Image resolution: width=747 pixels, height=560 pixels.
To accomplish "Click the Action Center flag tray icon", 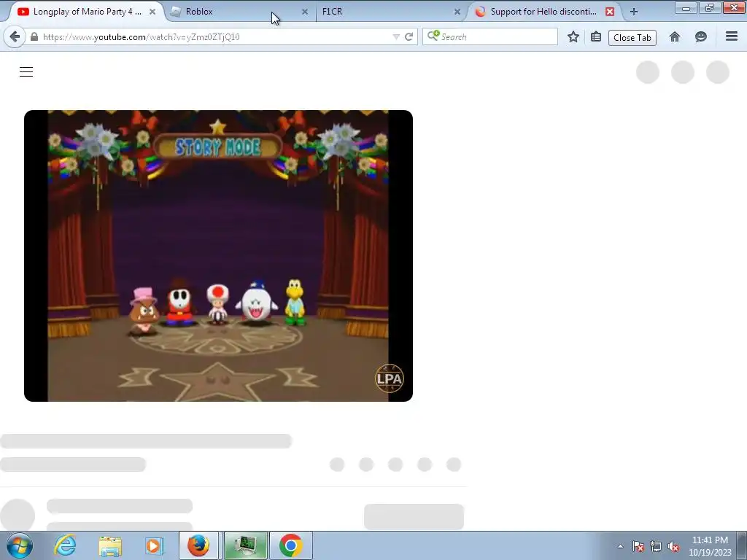I will (638, 546).
